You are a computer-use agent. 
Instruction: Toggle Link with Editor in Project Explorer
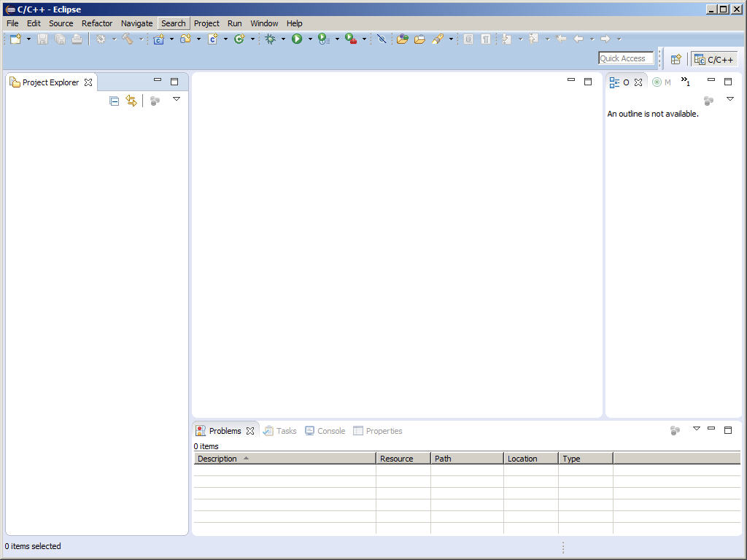131,101
